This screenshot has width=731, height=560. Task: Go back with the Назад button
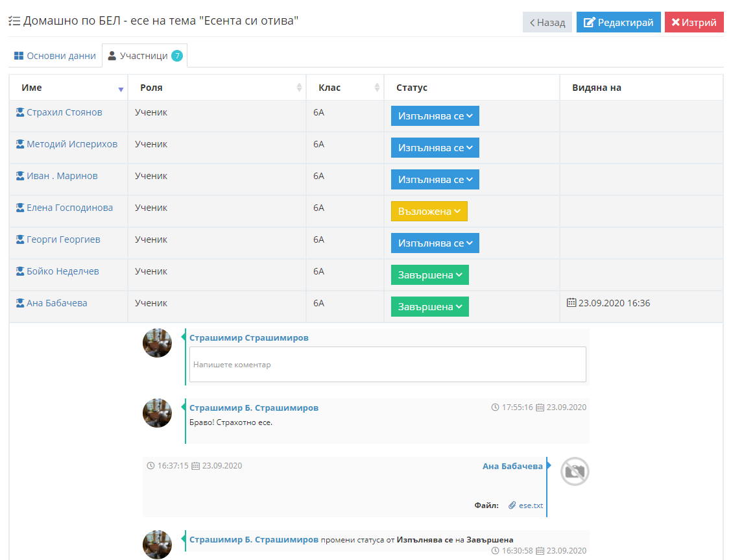pyautogui.click(x=547, y=22)
